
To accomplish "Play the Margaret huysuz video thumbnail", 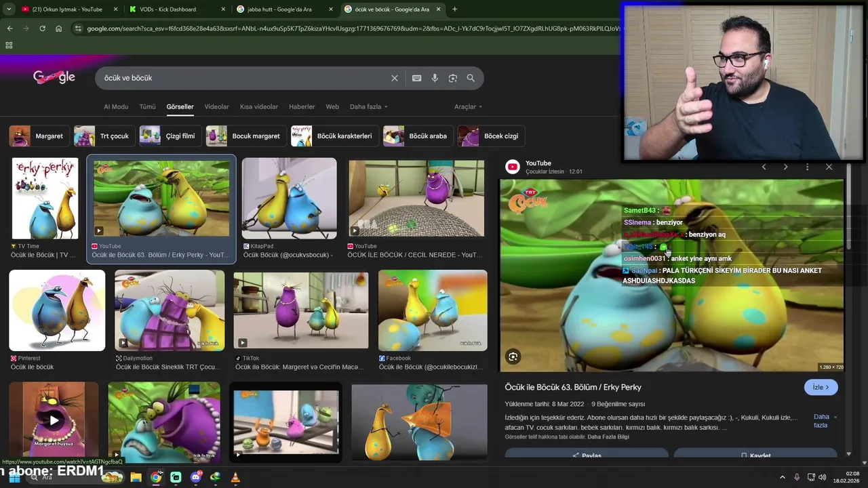I will (x=54, y=421).
